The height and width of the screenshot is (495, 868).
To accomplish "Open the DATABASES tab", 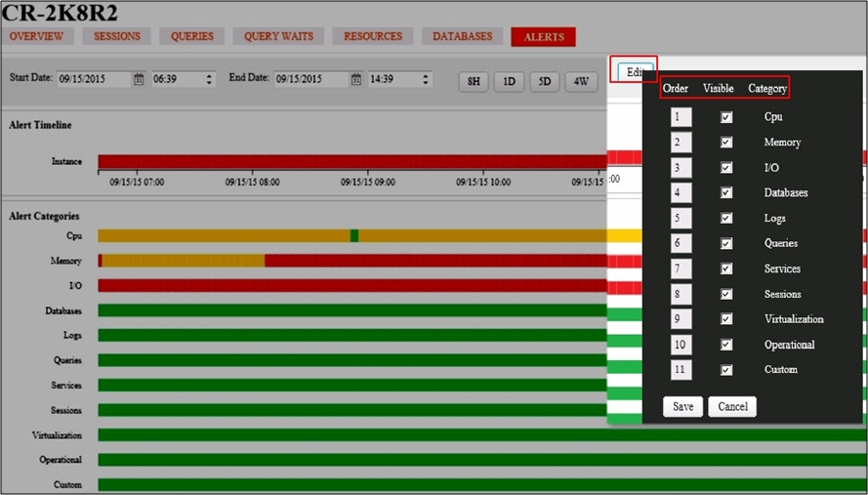I will coord(462,36).
